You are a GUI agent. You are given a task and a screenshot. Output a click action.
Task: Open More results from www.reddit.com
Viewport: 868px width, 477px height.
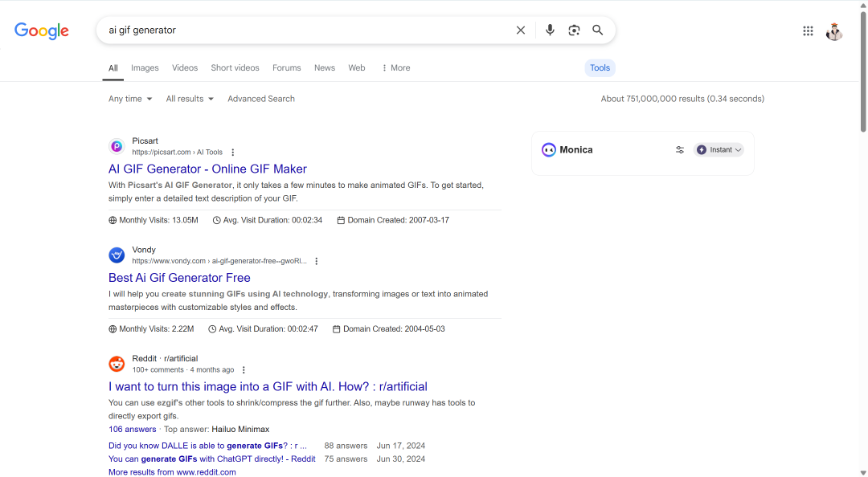[172, 472]
